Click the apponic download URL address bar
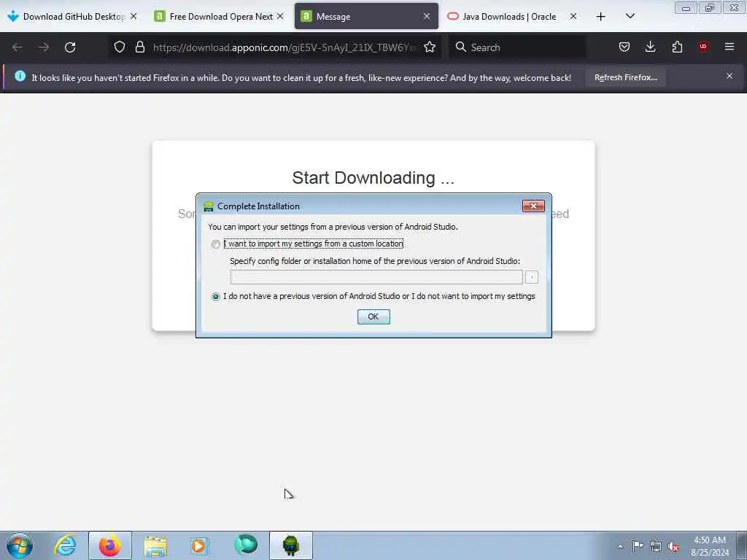Image resolution: width=747 pixels, height=560 pixels. click(284, 47)
